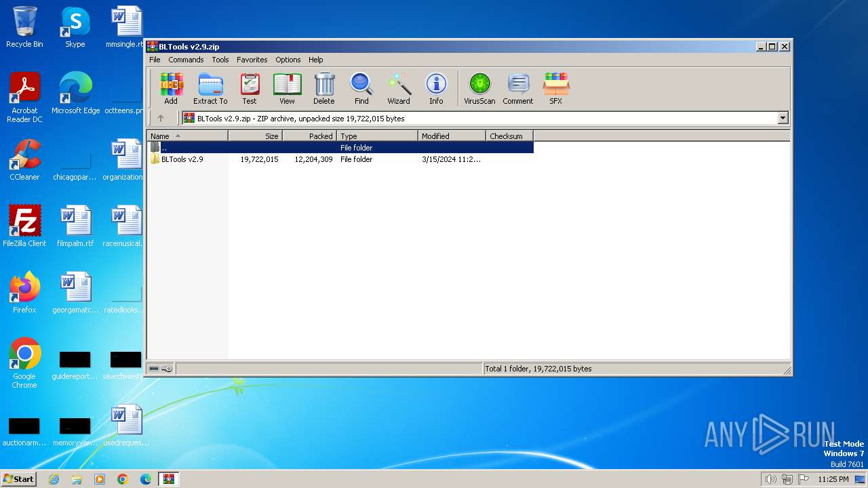Viewport: 868px width, 488px height.
Task: Click the 19,722,015 size cell
Action: (x=259, y=159)
